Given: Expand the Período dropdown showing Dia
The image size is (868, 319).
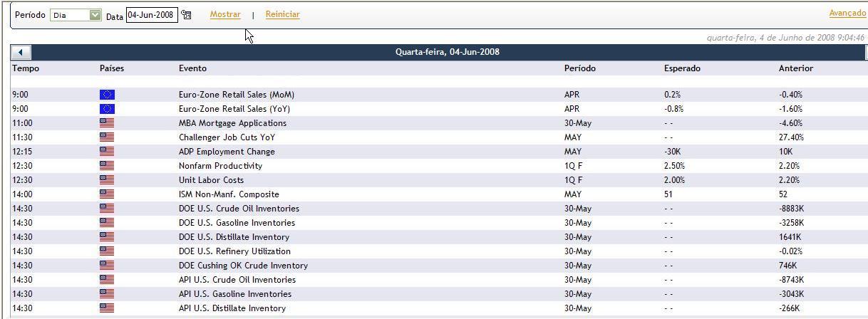Looking at the screenshot, I should (76, 15).
